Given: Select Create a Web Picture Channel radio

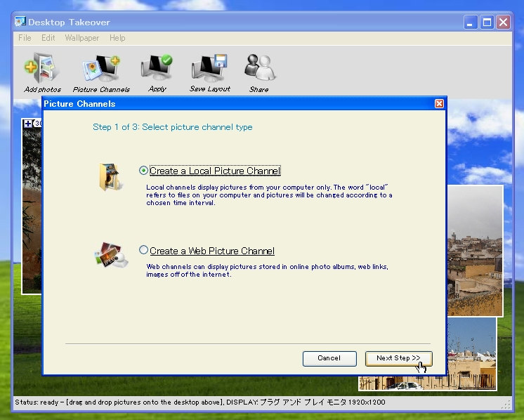Looking at the screenshot, I should (143, 250).
